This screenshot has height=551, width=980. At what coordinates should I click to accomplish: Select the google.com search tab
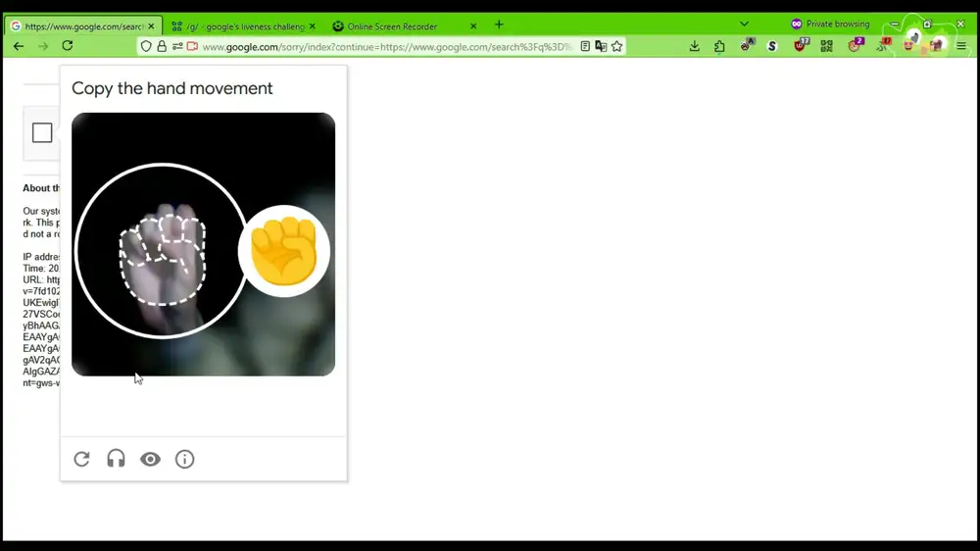[x=83, y=26]
